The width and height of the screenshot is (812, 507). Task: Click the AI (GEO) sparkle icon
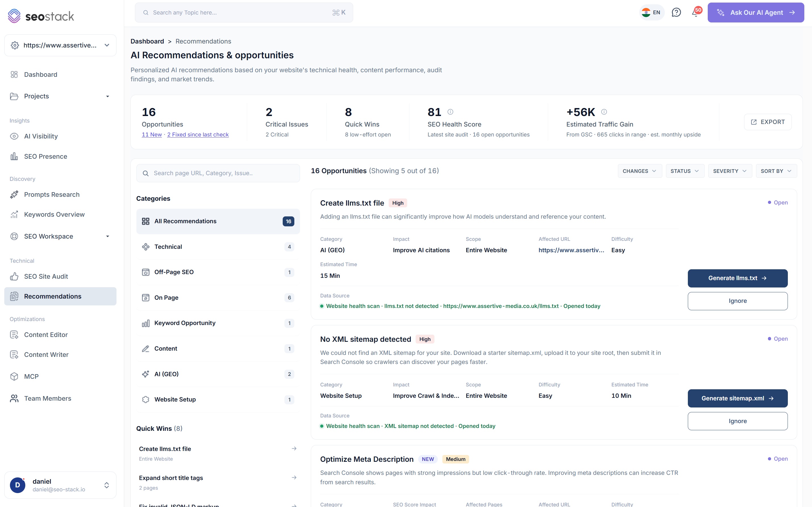145,374
